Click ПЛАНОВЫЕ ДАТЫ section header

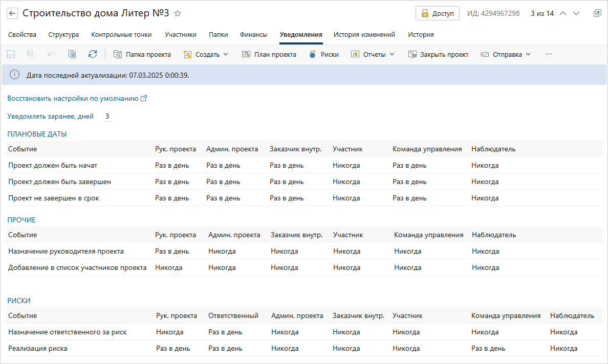(x=37, y=134)
